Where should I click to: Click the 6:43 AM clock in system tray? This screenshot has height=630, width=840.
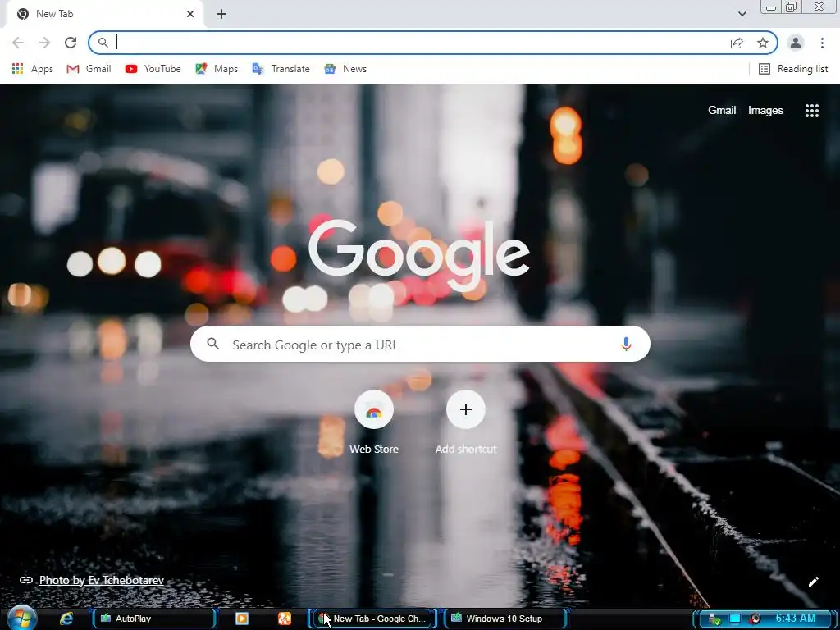coord(796,619)
